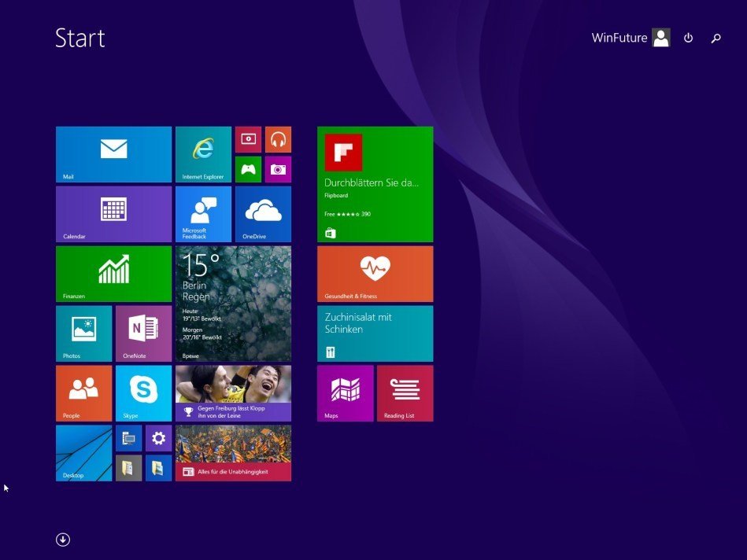Click the search magnifier icon
747x560 pixels.
pyautogui.click(x=716, y=38)
